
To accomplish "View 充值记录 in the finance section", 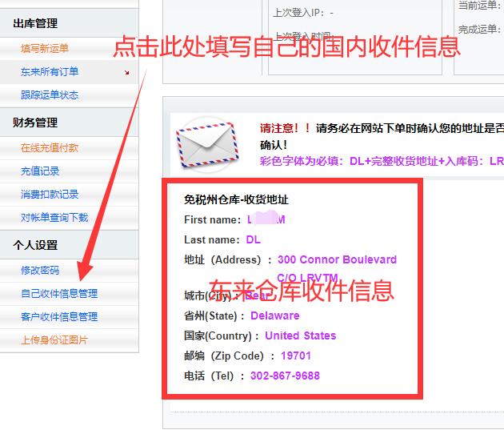I will [40, 171].
